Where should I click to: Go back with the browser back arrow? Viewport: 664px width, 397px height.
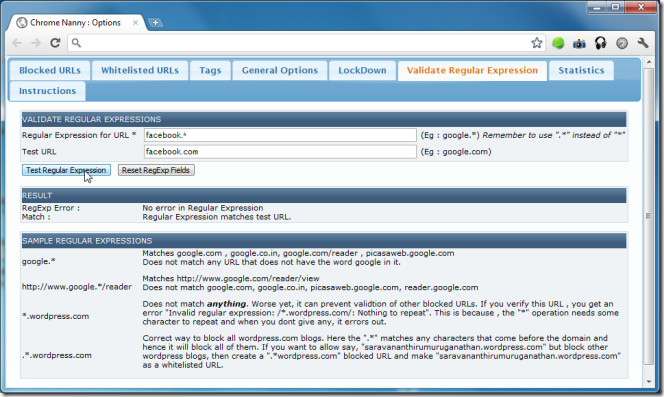tap(17, 43)
